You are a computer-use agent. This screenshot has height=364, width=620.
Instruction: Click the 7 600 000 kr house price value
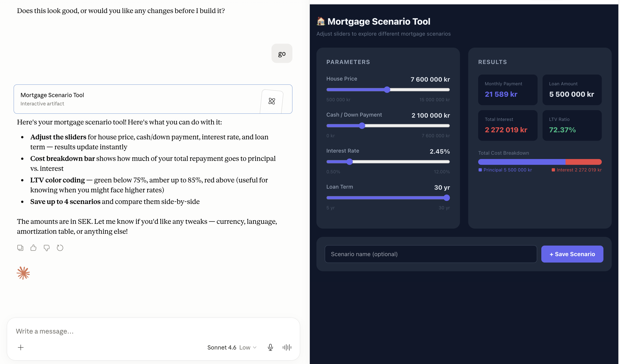pos(430,80)
